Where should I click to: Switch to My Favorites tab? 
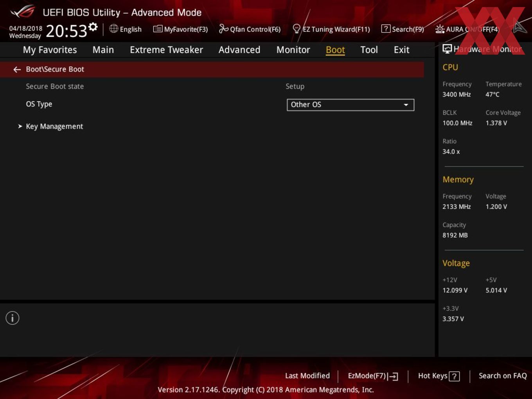click(50, 50)
